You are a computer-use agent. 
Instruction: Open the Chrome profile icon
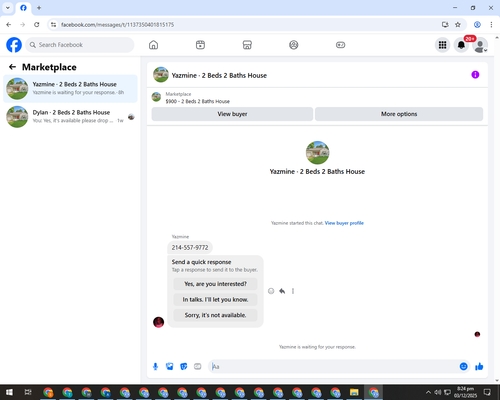(477, 25)
